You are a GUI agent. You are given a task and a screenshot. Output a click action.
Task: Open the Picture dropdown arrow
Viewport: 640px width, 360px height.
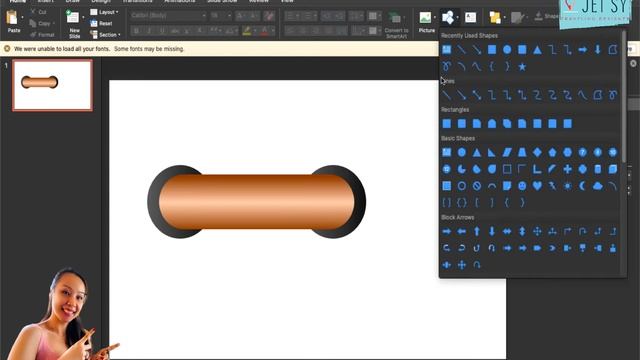tap(435, 18)
